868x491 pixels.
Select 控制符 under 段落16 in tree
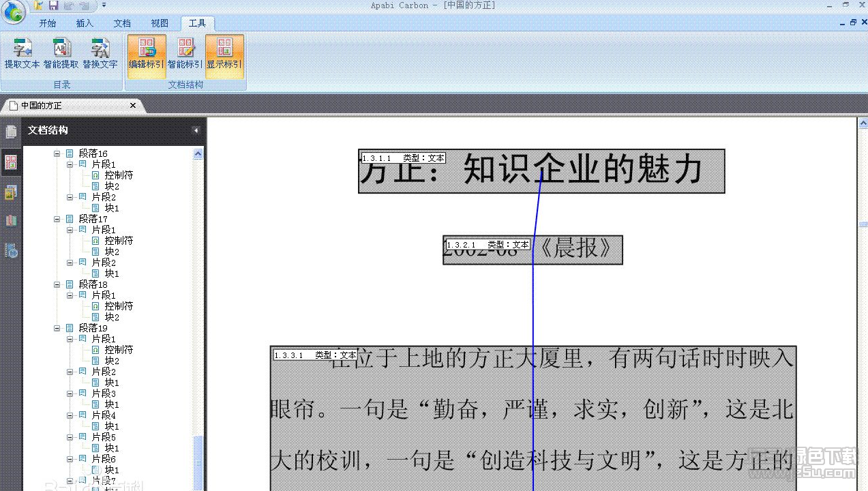[x=119, y=175]
